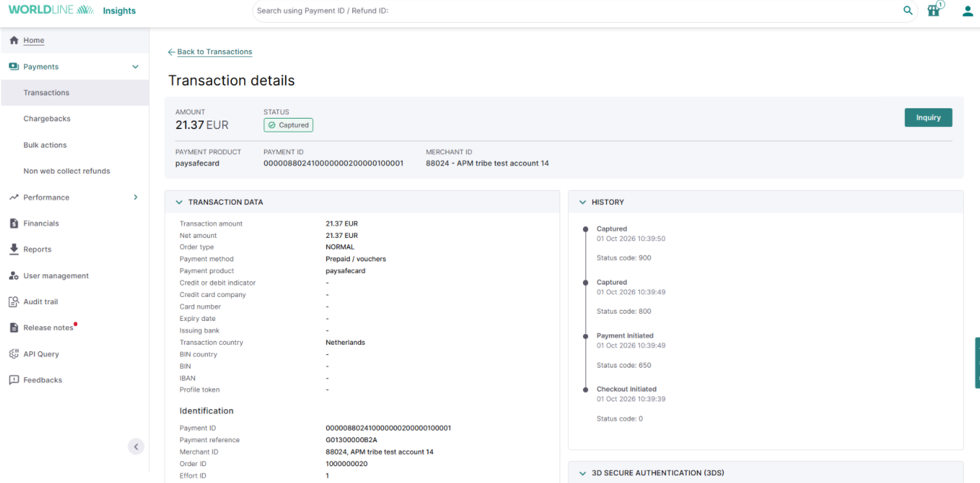
Task: Click the Payment Initiated history entry
Action: [625, 336]
